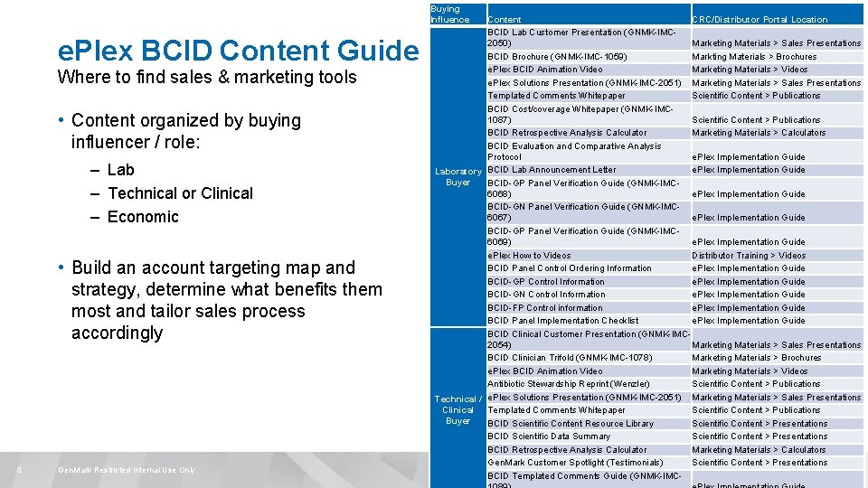Select 'Antibiotic Stewardship Reprint (Wenzler)' cell

coord(589,384)
